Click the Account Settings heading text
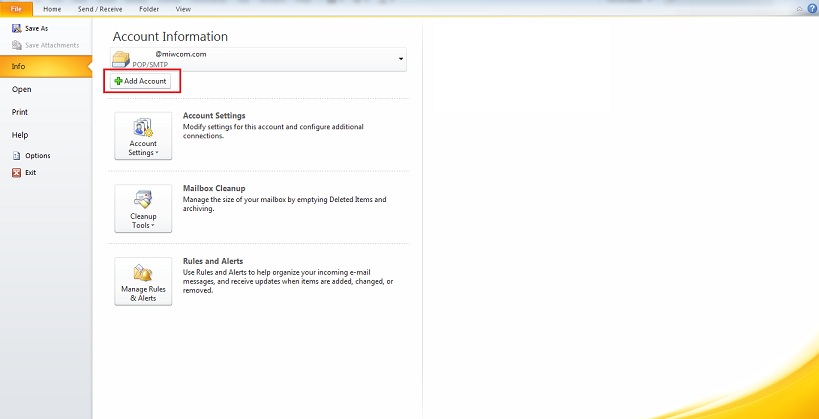819x419 pixels. click(214, 115)
